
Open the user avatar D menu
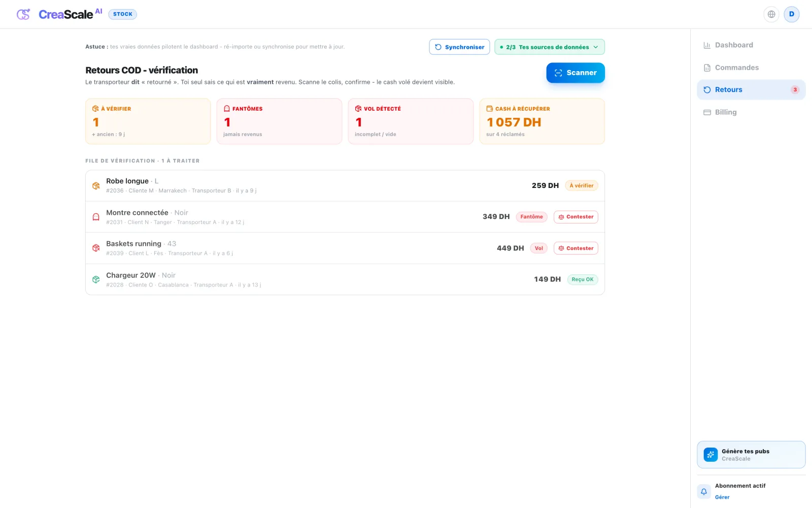click(x=792, y=14)
